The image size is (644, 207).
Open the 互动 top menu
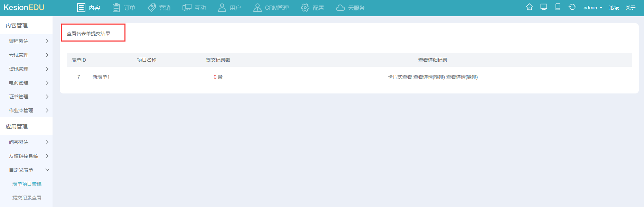pos(194,8)
